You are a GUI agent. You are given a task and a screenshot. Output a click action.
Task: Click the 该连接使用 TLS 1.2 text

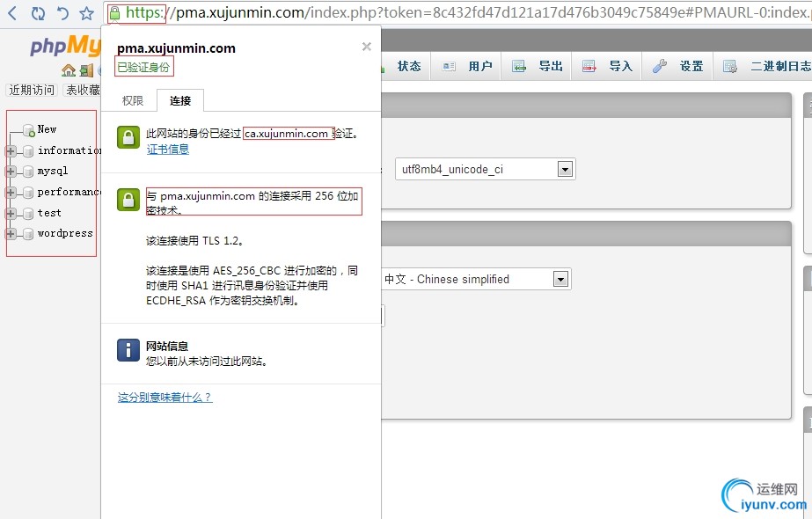tap(194, 241)
